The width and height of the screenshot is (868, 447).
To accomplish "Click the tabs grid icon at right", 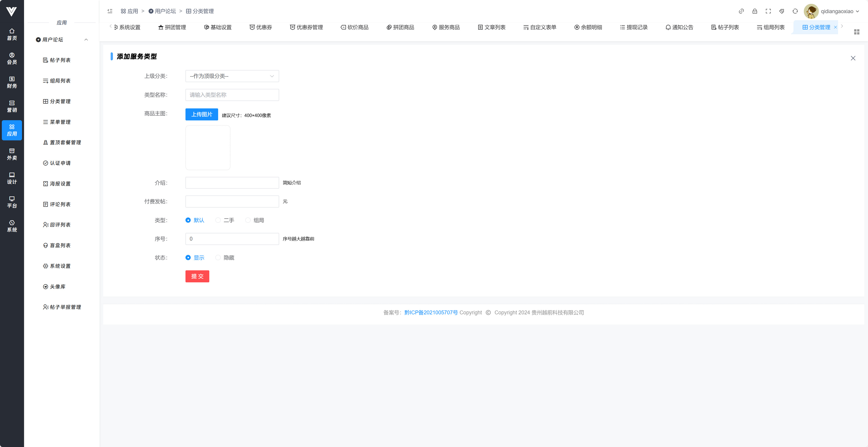I will [856, 32].
